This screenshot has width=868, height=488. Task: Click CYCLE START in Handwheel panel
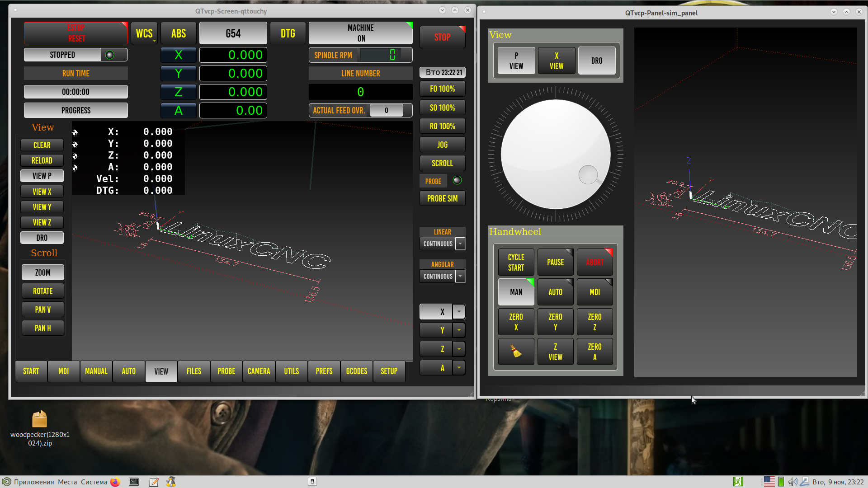(516, 262)
